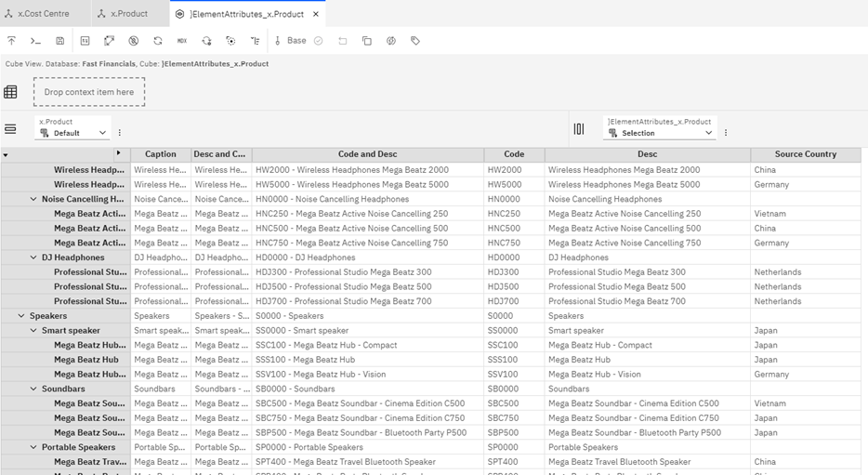
Task: Click the right-arrow in row header corner
Action: (x=118, y=152)
